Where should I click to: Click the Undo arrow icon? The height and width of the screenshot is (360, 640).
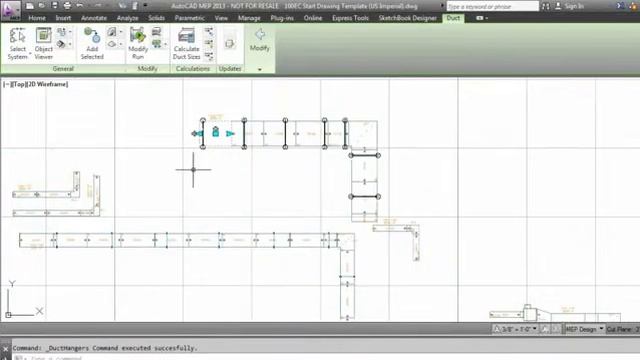pos(80,6)
